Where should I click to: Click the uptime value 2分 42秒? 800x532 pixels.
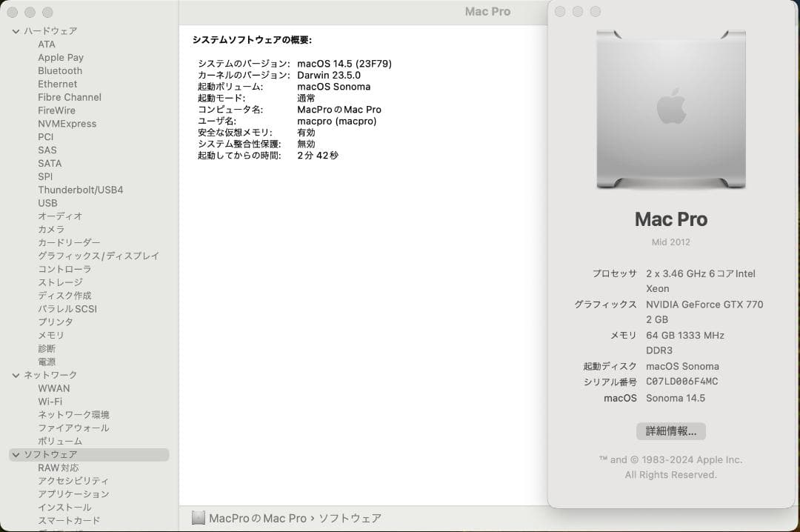point(318,156)
